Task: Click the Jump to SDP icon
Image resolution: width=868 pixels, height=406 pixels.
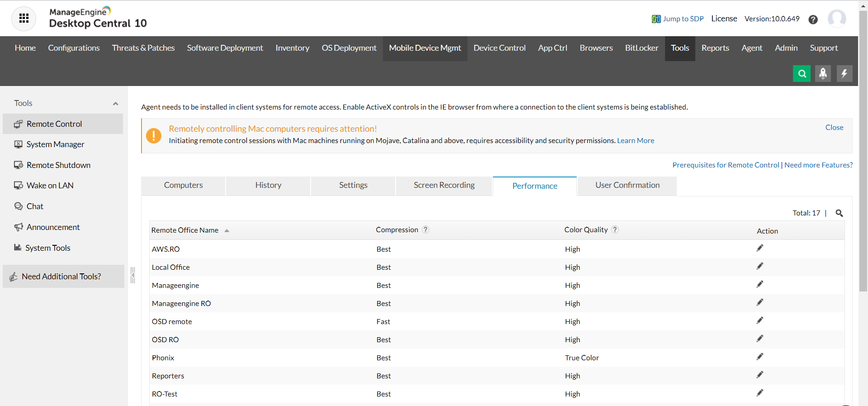Action: coord(656,19)
